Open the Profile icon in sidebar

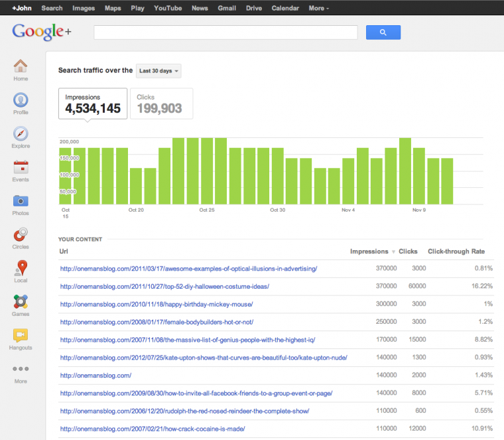(21, 100)
